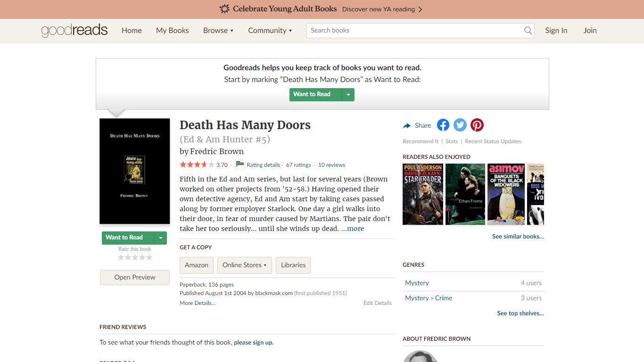Click please sign up link
Image resolution: width=644 pixels, height=362 pixels.
(254, 343)
